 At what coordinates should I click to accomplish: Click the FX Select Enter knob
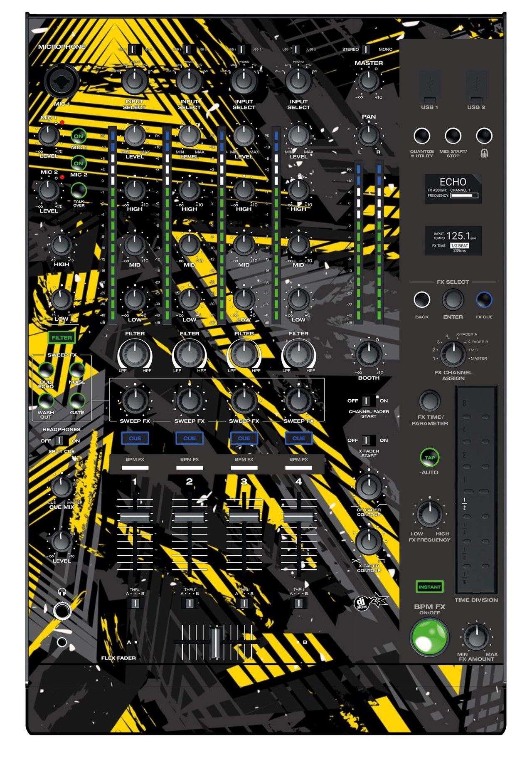point(453,299)
